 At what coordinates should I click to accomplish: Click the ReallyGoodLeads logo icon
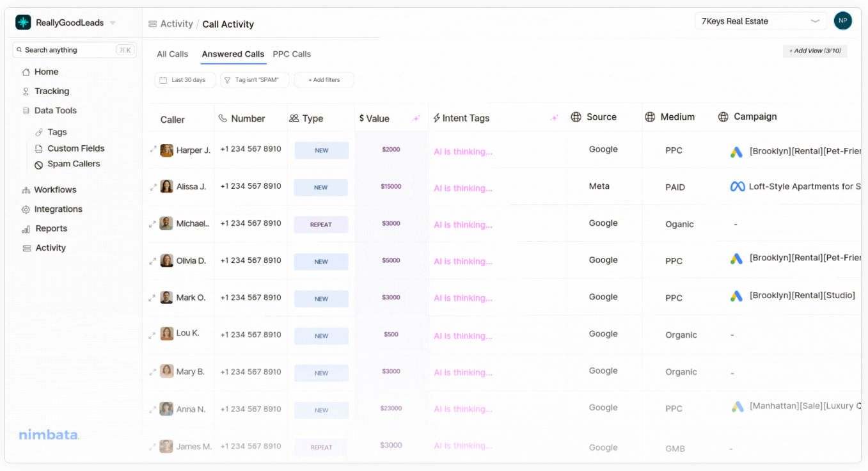(23, 22)
